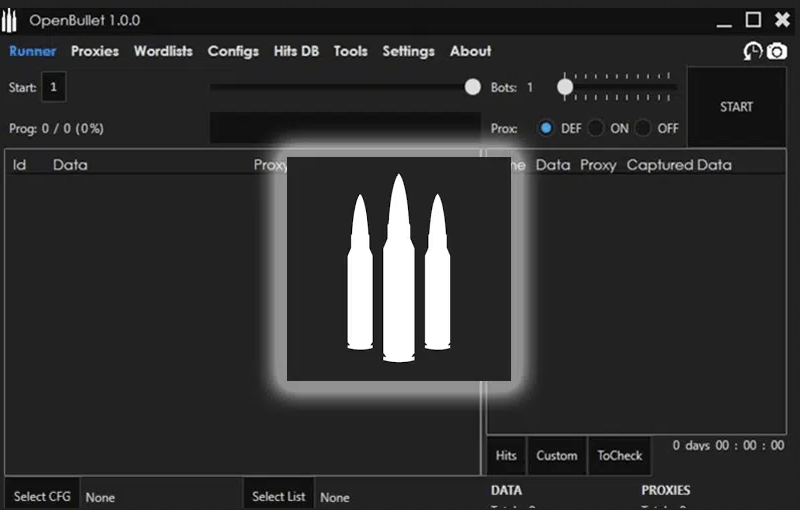Select the Tools tab
Screen dimensions: 800x510
click(x=351, y=51)
